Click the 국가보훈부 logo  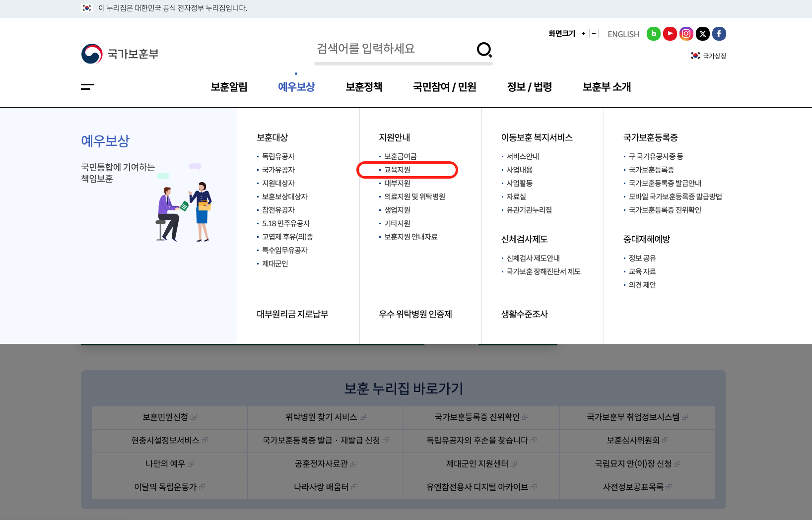tap(121, 54)
